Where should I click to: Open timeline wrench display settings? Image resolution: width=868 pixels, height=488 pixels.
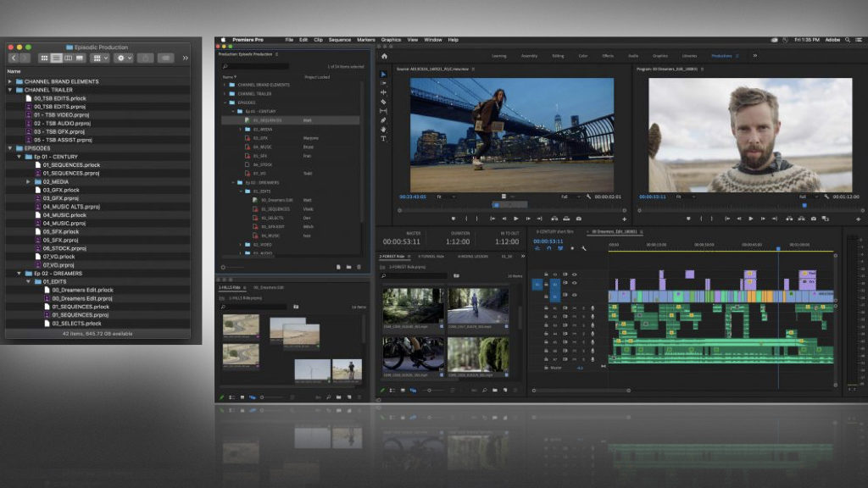584,248
